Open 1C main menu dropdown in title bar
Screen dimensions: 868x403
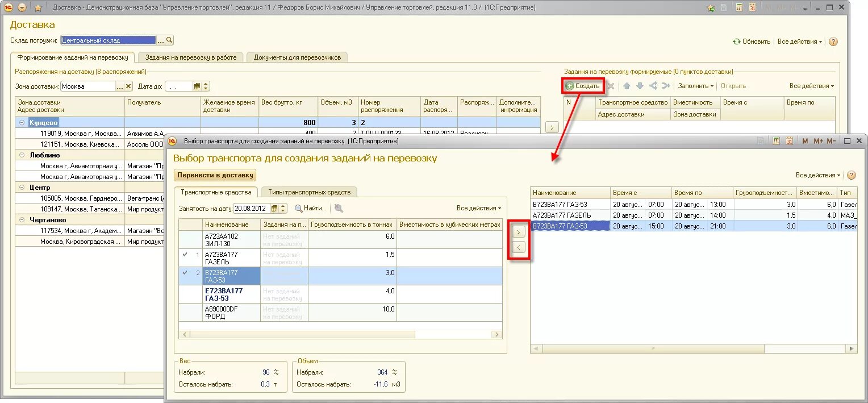pos(22,8)
